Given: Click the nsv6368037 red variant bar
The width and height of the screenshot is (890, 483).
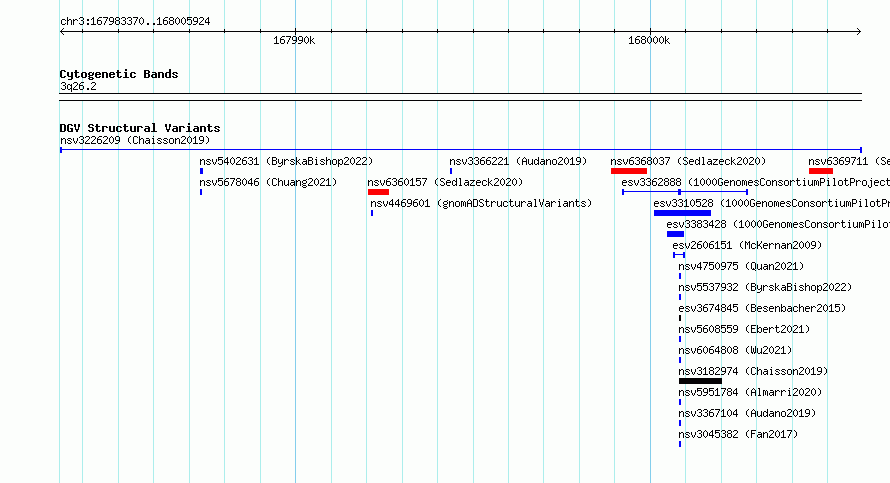Looking at the screenshot, I should (629, 171).
